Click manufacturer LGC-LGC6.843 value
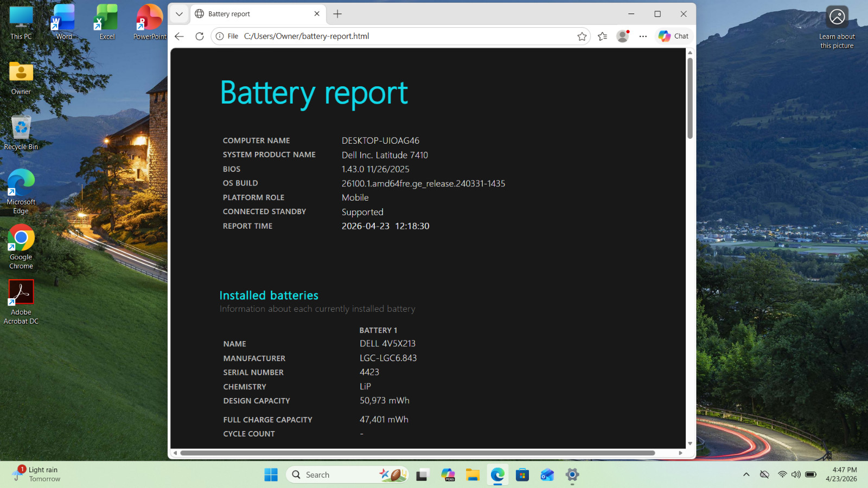The image size is (868, 488). tap(388, 358)
